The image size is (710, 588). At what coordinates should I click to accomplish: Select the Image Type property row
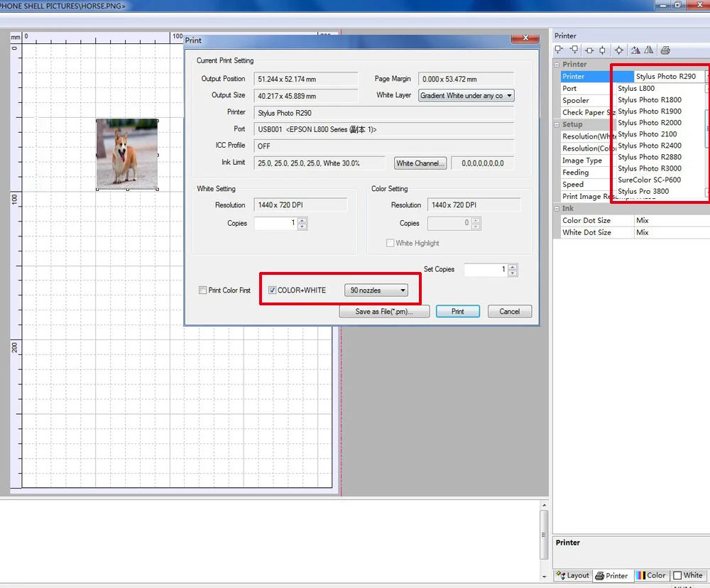pyautogui.click(x=587, y=160)
